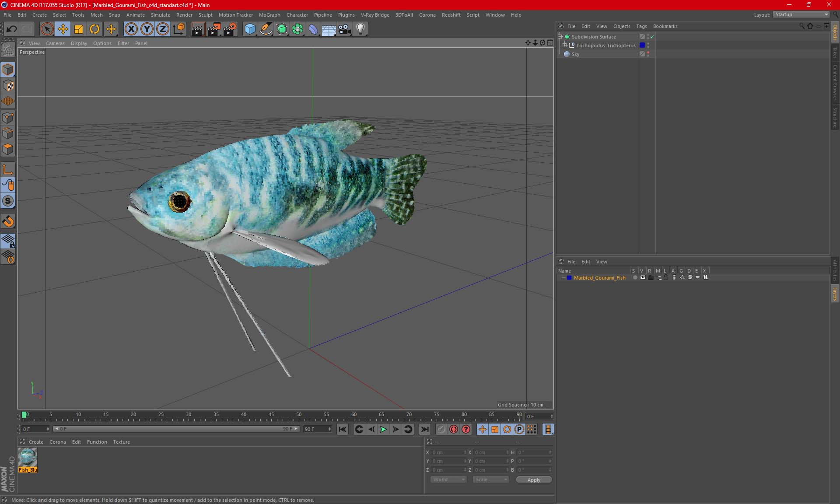This screenshot has width=840, height=504.
Task: Enable Polygons mode in left toolbar
Action: coord(8,149)
